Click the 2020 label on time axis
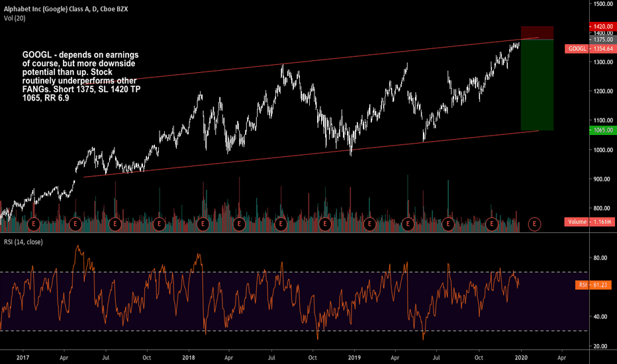 522,357
